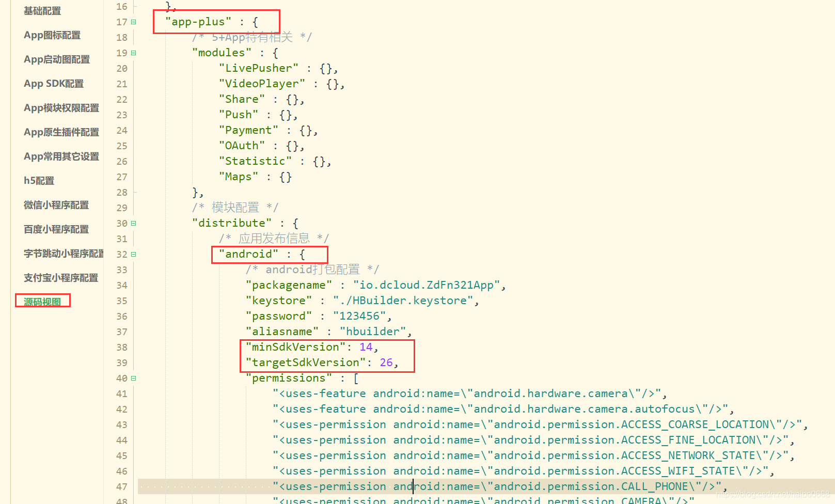835x504 pixels.
Task: Click the "aliasname" key
Action: point(282,332)
